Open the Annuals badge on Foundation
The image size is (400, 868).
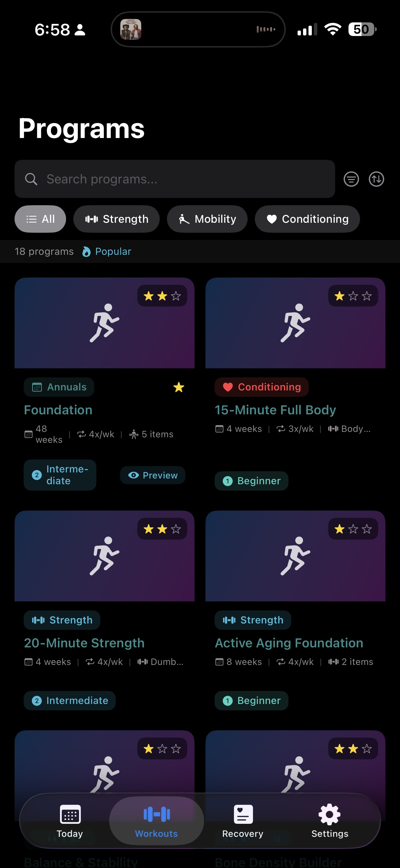coord(59,387)
